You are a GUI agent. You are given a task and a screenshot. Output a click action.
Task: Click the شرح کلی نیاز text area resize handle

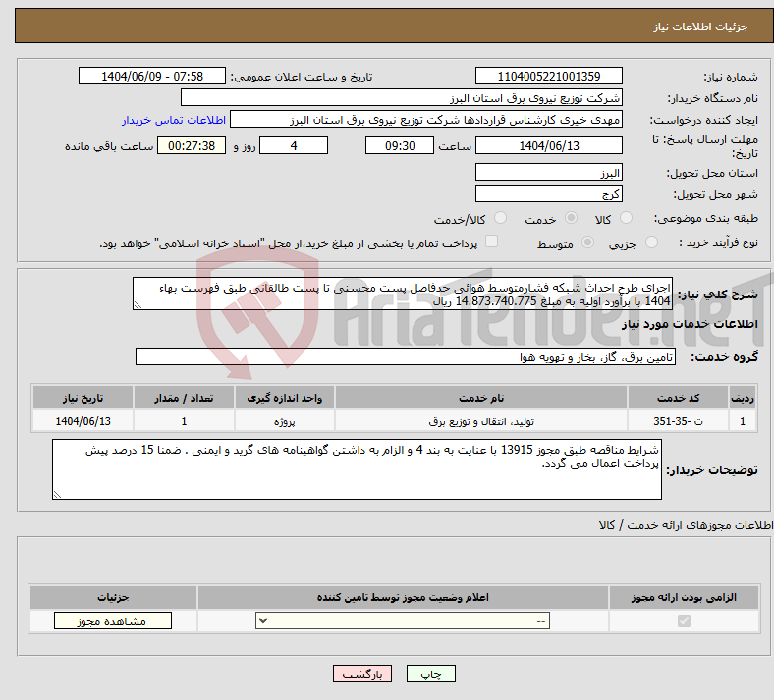point(138,305)
